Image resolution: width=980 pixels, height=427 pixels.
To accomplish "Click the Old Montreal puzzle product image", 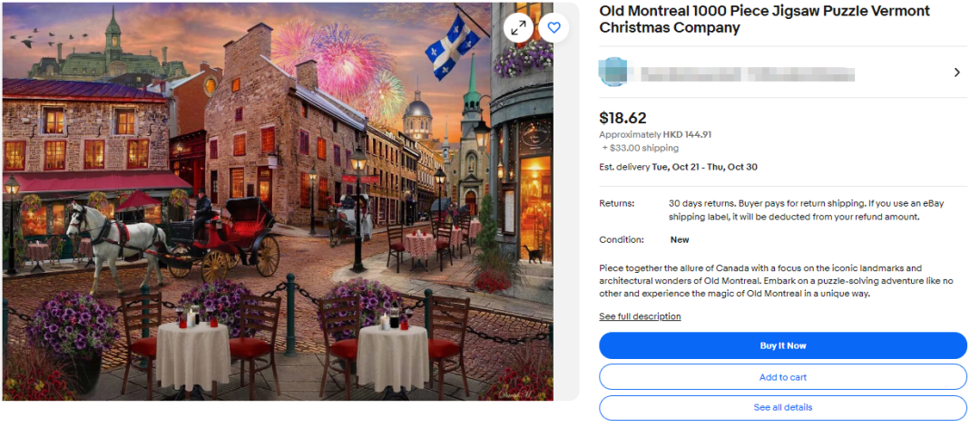I will (272, 227).
